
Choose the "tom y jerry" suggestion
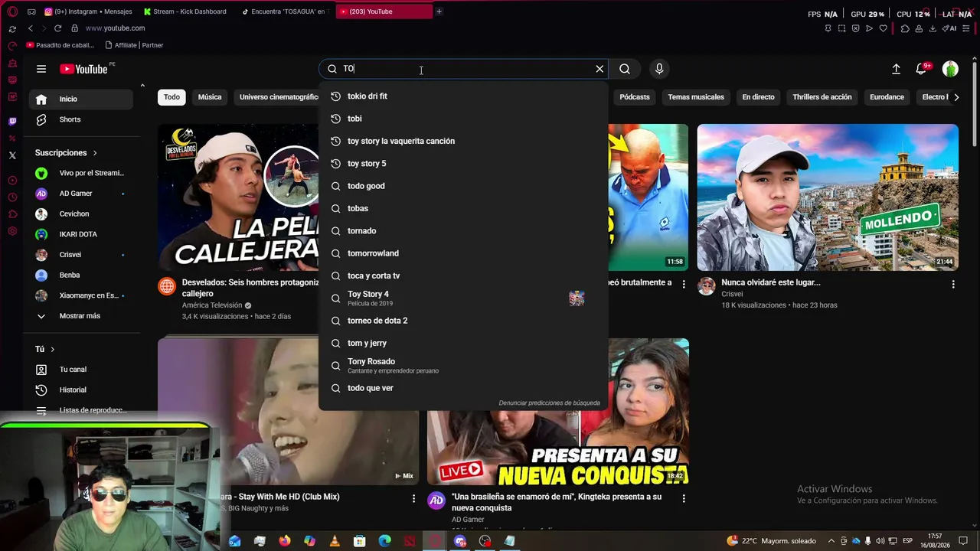pyautogui.click(x=463, y=343)
